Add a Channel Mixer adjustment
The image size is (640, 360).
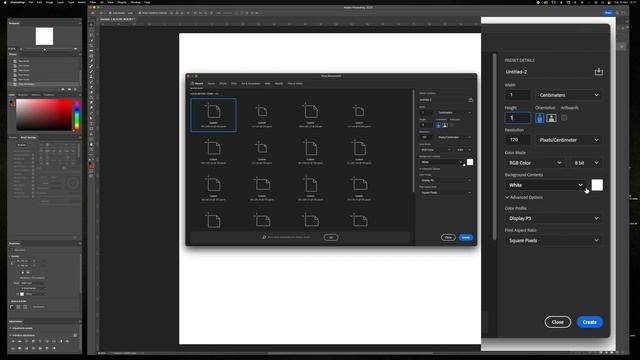click(x=13, y=348)
